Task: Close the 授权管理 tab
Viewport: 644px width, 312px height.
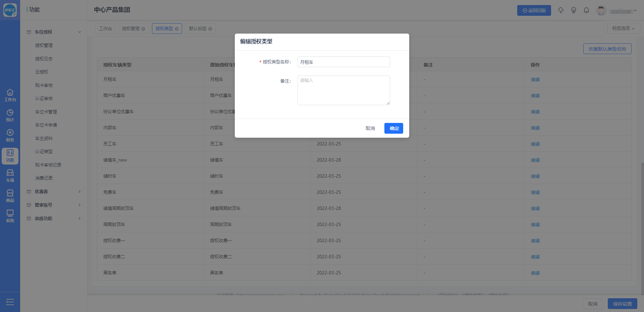Action: click(x=143, y=29)
